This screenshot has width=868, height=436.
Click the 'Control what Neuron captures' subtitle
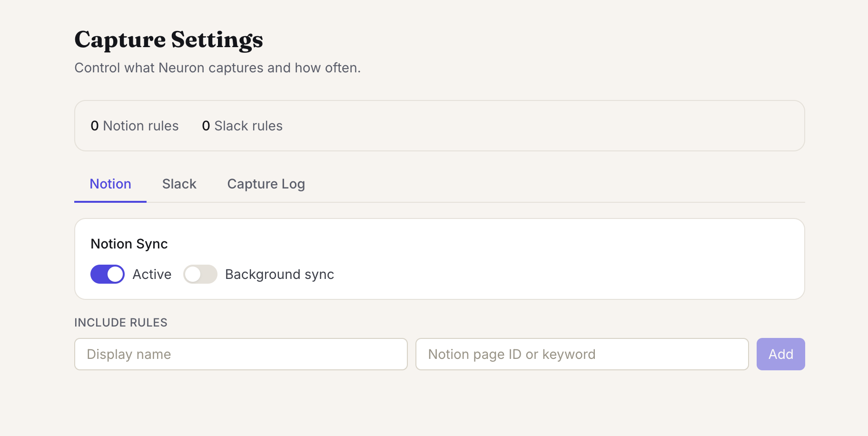point(217,68)
